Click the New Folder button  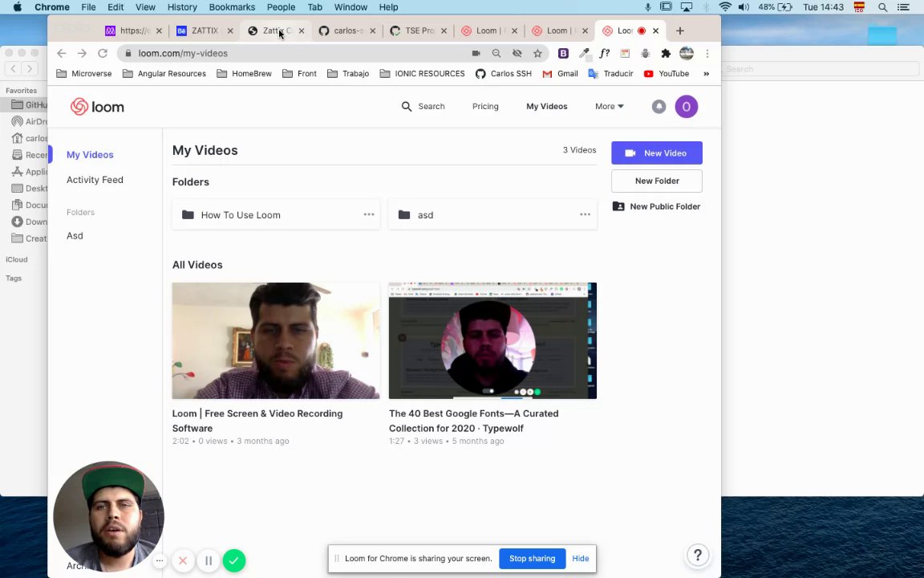[656, 181]
